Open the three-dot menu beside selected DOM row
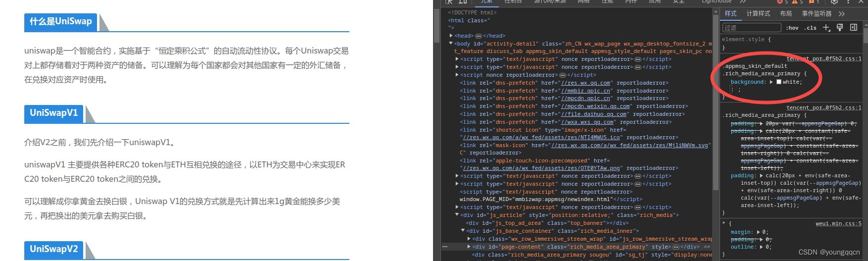This screenshot has width=868, height=261. tap(445, 247)
